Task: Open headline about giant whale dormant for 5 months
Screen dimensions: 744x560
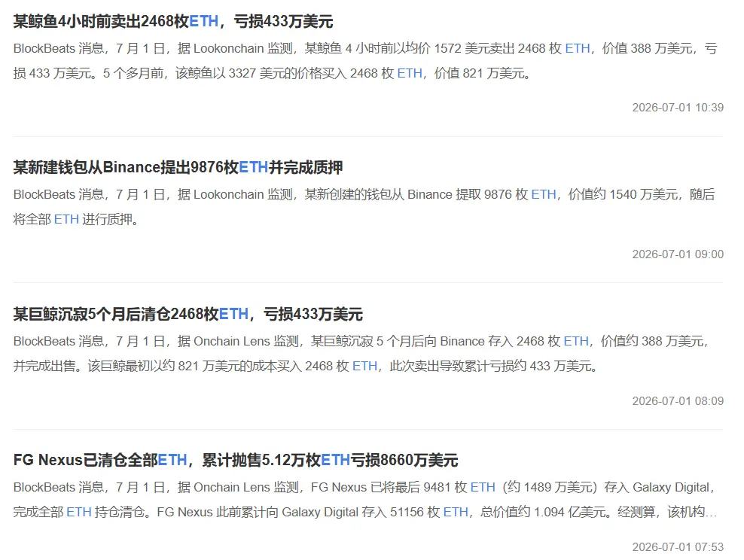Action: [x=188, y=314]
